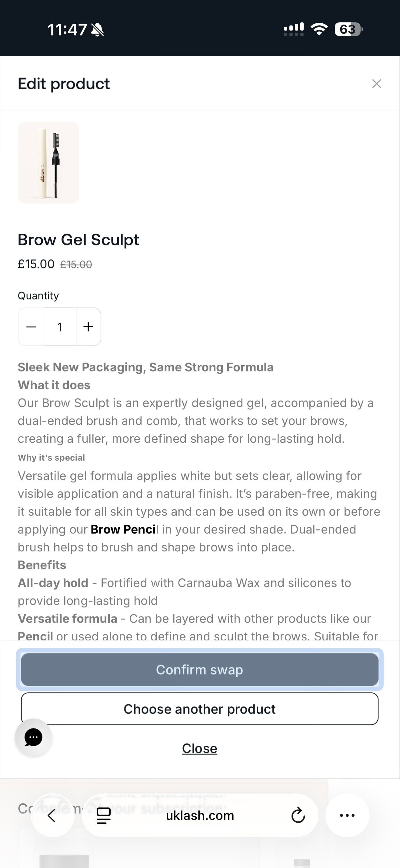This screenshot has width=400, height=868.
Task: Open the browser reader/page menu icon
Action: pyautogui.click(x=104, y=815)
